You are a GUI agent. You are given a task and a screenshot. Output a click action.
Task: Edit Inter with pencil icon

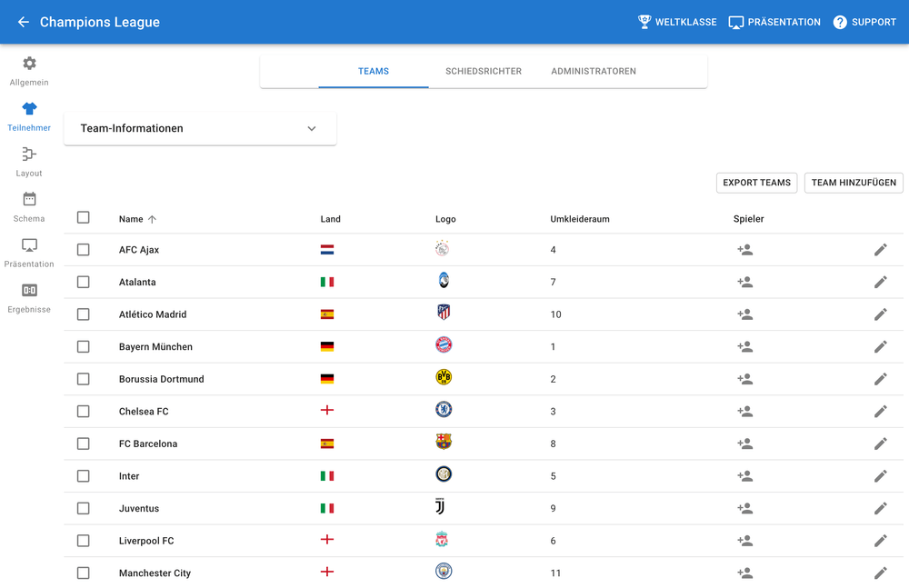coord(881,476)
